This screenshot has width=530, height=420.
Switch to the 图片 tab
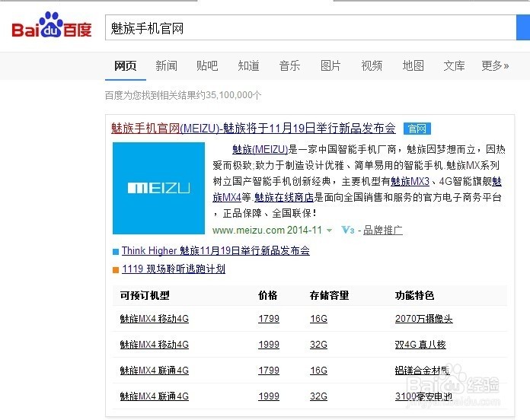[x=330, y=65]
